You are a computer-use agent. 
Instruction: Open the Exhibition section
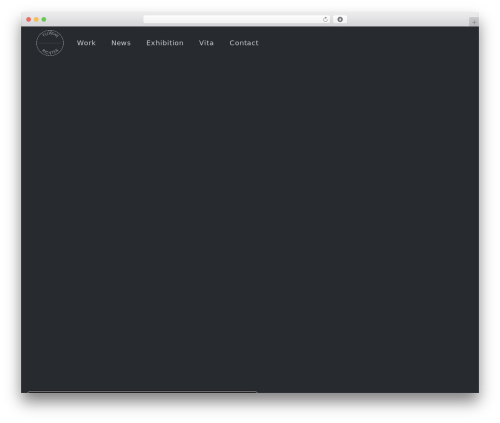165,43
